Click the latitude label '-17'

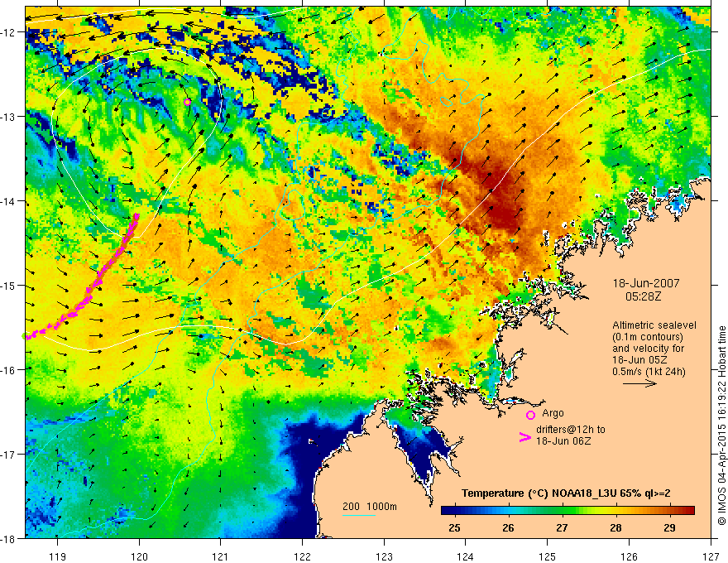(x=9, y=454)
